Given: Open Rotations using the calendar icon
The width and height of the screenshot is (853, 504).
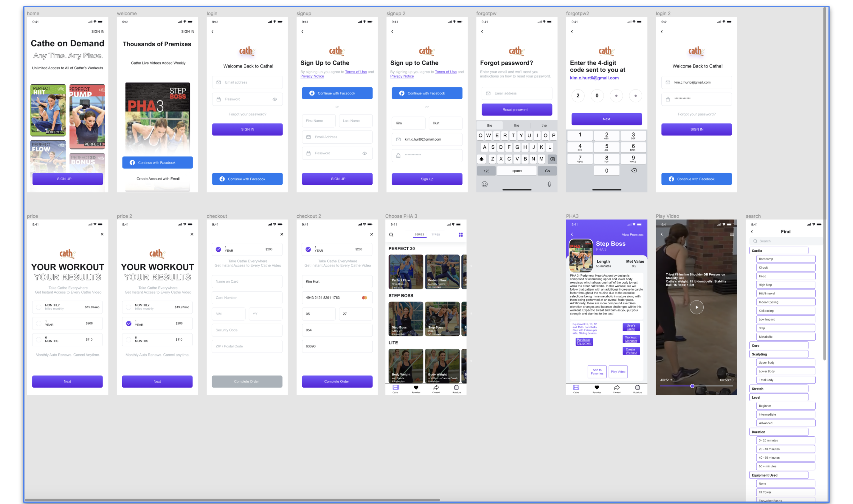Looking at the screenshot, I should 456,388.
